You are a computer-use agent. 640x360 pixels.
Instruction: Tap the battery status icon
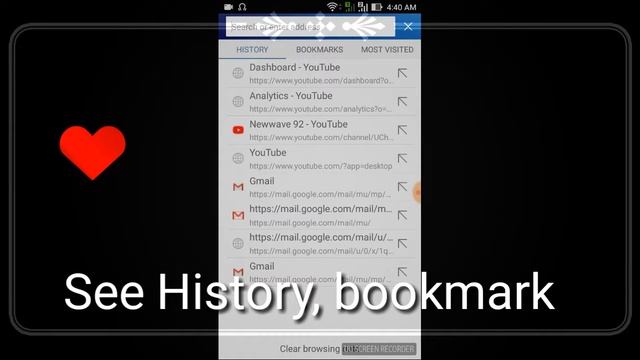376,7
